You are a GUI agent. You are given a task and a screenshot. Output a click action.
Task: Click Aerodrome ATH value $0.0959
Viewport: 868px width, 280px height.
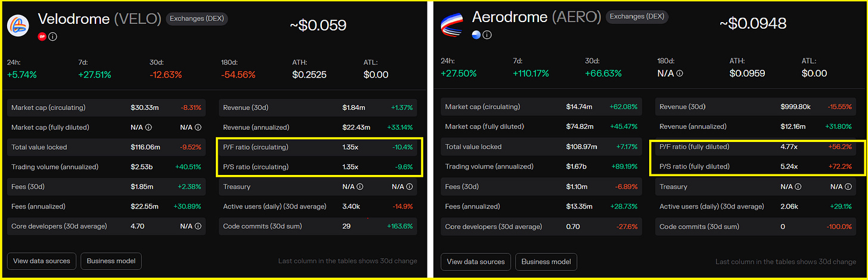pyautogui.click(x=748, y=73)
